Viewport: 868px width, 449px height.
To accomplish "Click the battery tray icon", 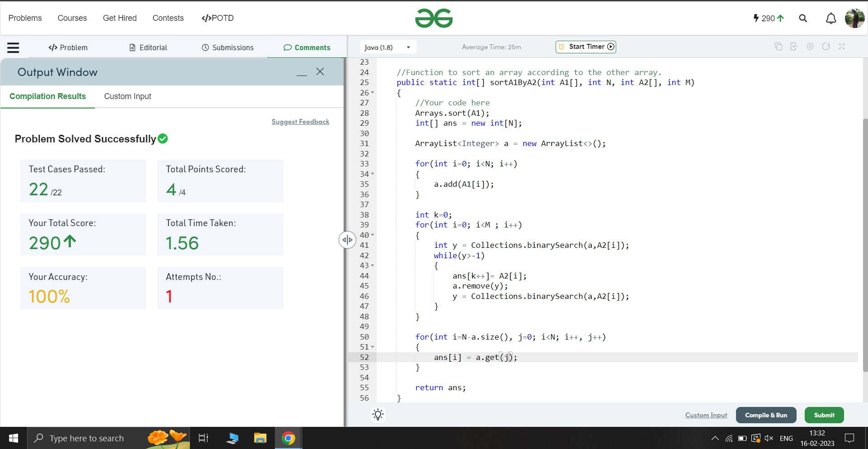I will (742, 438).
